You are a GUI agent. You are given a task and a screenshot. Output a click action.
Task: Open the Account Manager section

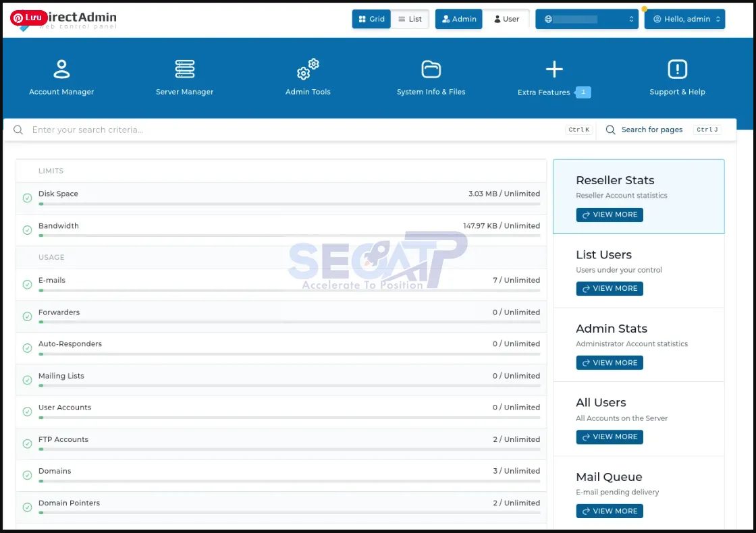61,76
